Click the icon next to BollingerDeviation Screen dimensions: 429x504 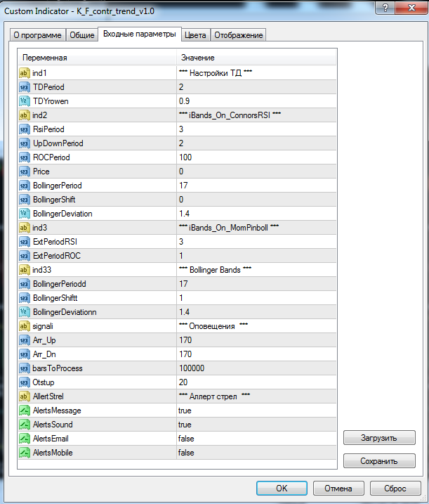(x=24, y=214)
